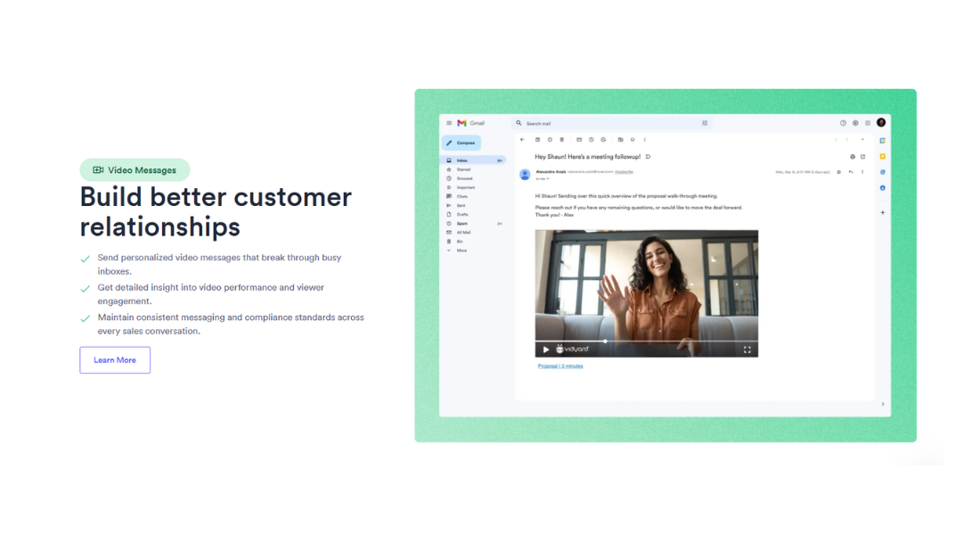Archive the open email
Image resolution: width=980 pixels, height=535 pixels.
point(537,141)
